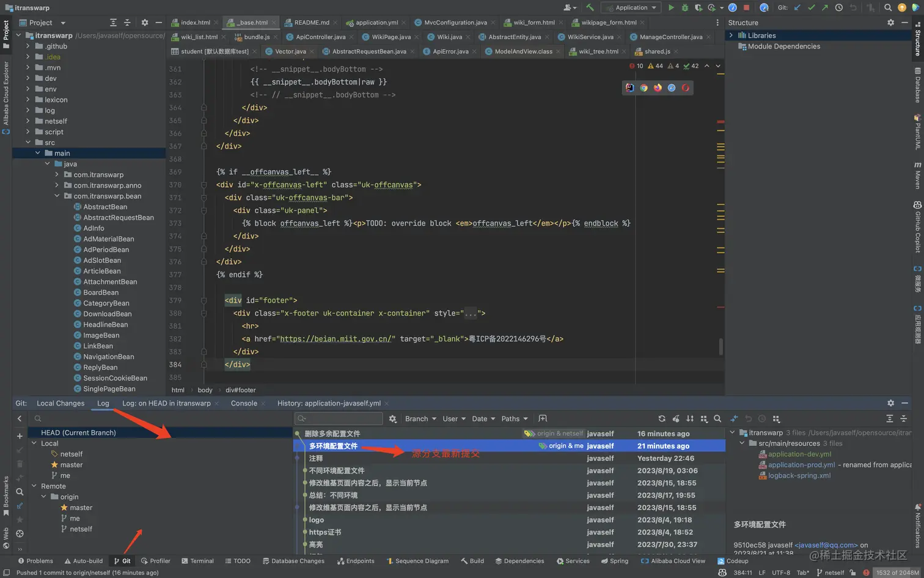Click the Git log search field
Screen dimensions: 924x578
[x=339, y=418]
